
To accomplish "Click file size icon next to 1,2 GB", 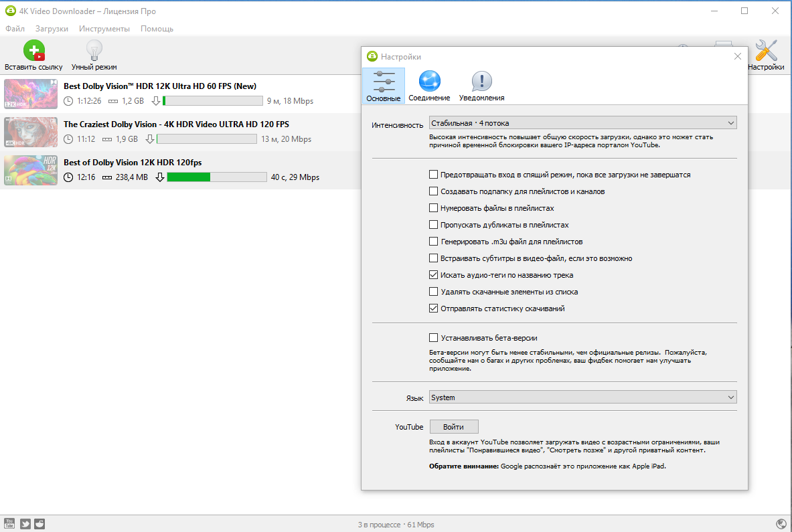I will 113,101.
